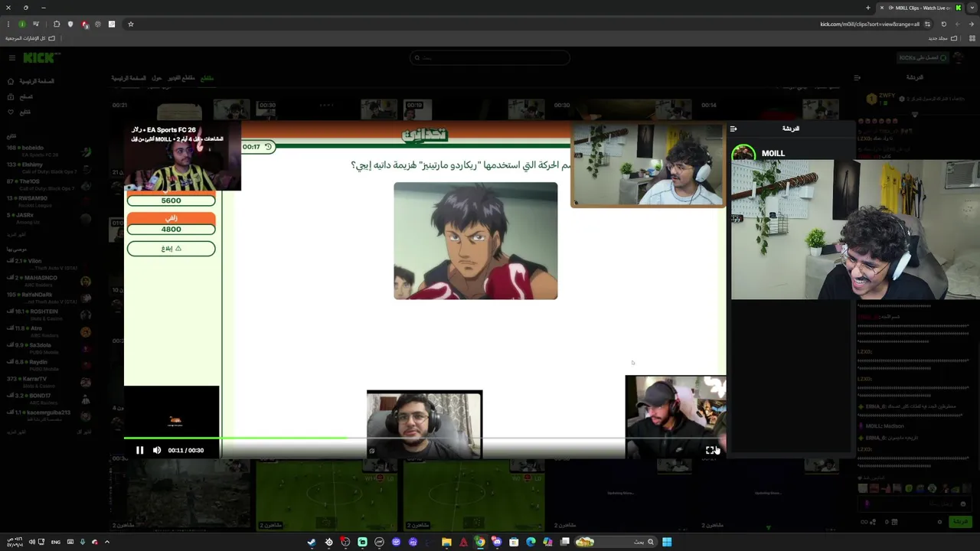Click the report (إبلاغ) button in clip
The width and height of the screenshot is (980, 551).
pos(171,249)
